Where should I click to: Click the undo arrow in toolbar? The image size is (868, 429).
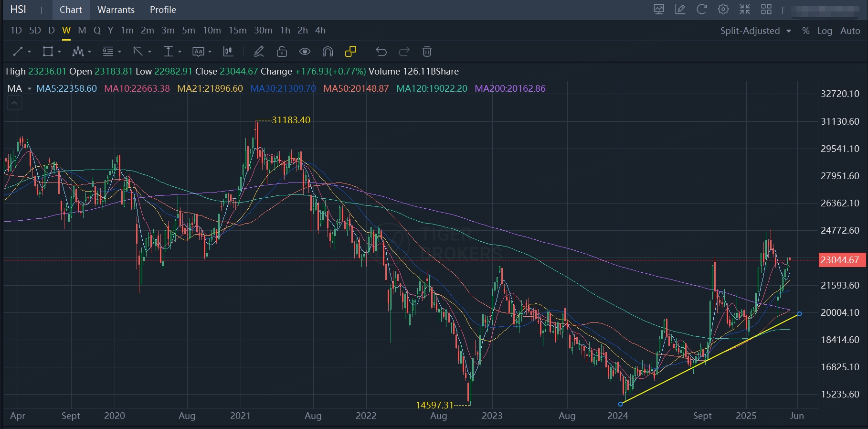coord(381,52)
